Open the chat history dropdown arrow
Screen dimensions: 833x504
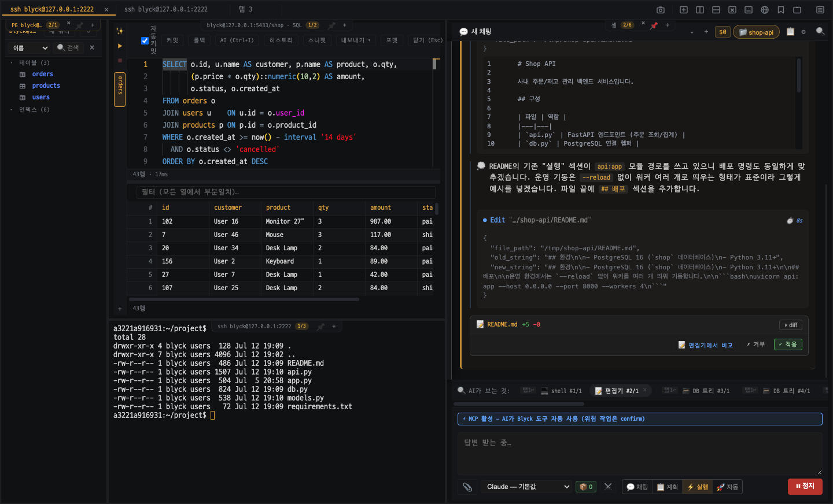tap(692, 32)
